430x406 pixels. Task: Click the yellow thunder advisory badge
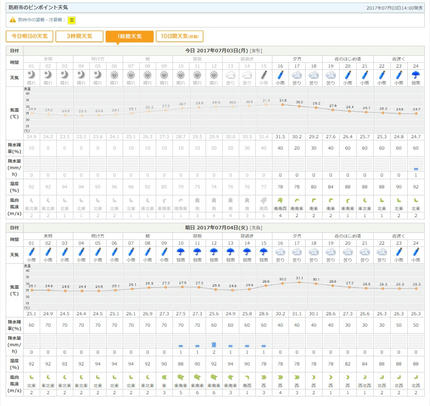click(71, 20)
